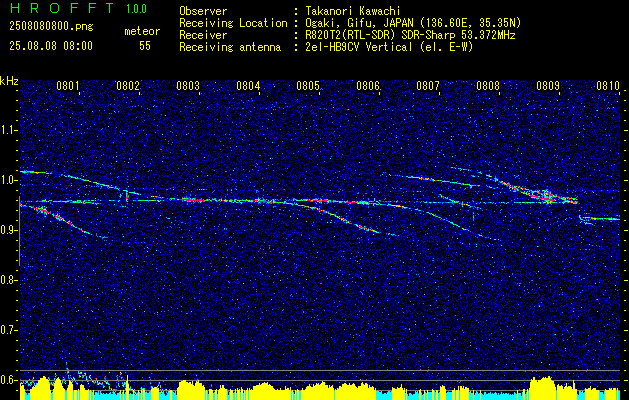Click the meteor count 55
This screenshot has height=400, width=629.
tap(145, 46)
